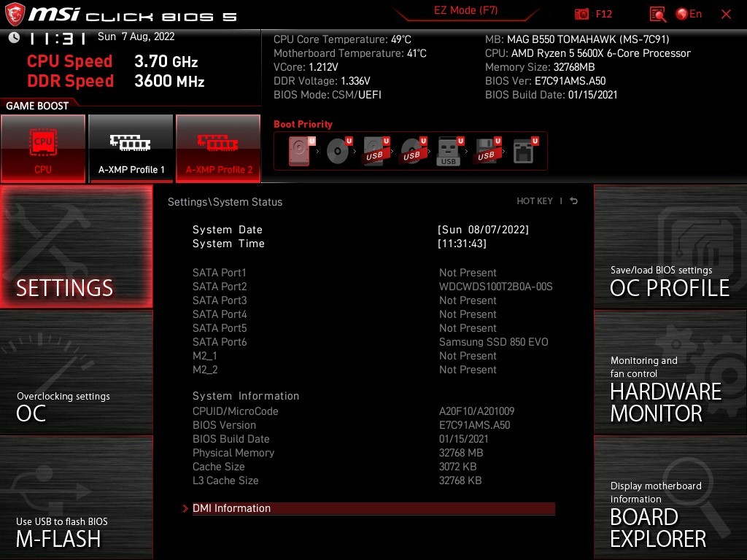
Task: Click the DDR Speed 3600 MHz reading
Action: click(116, 81)
